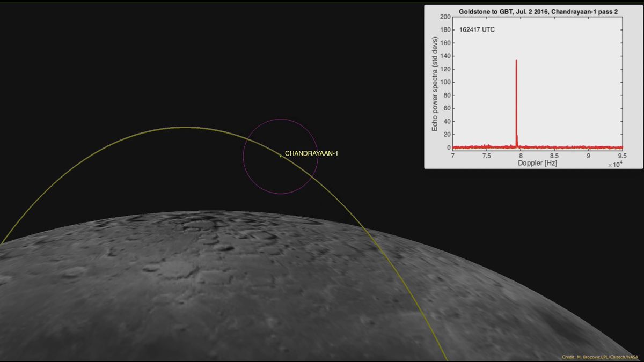The height and width of the screenshot is (362, 644).
Task: Click the Doppler [Hz] axis label
Action: click(x=537, y=162)
